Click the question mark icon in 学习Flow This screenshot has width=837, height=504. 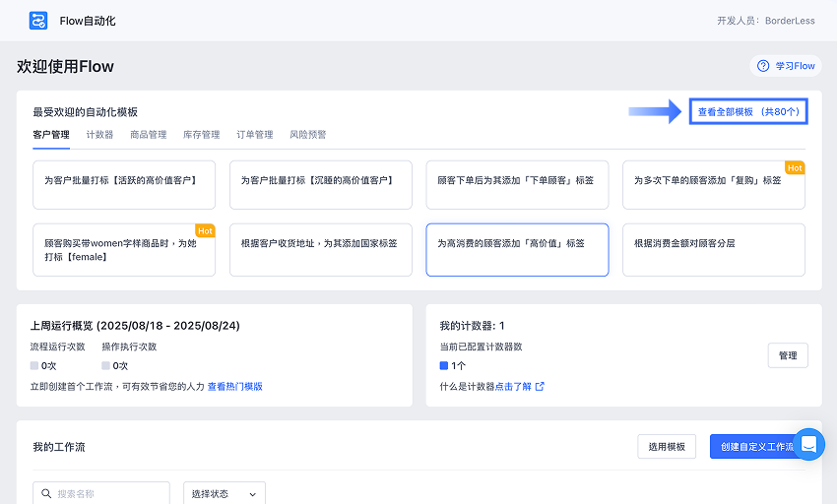click(x=763, y=66)
